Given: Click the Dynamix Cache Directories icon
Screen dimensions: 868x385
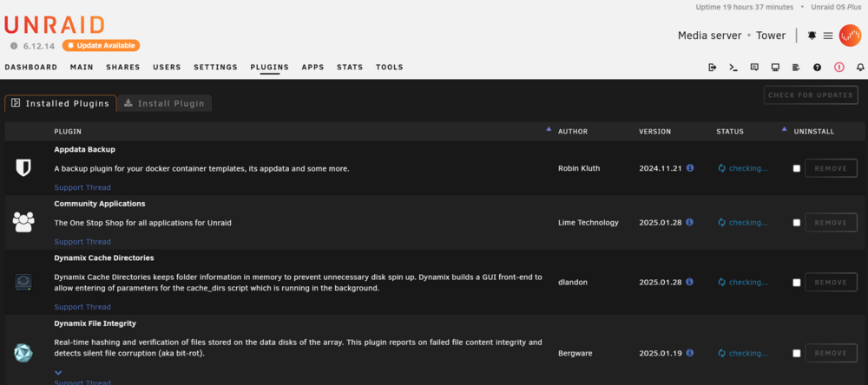Looking at the screenshot, I should (23, 282).
